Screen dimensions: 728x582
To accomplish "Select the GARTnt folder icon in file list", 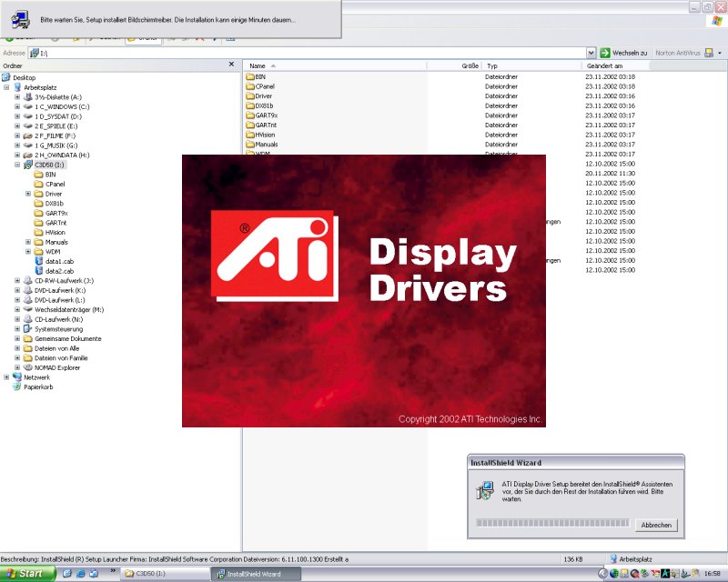I will click(250, 125).
